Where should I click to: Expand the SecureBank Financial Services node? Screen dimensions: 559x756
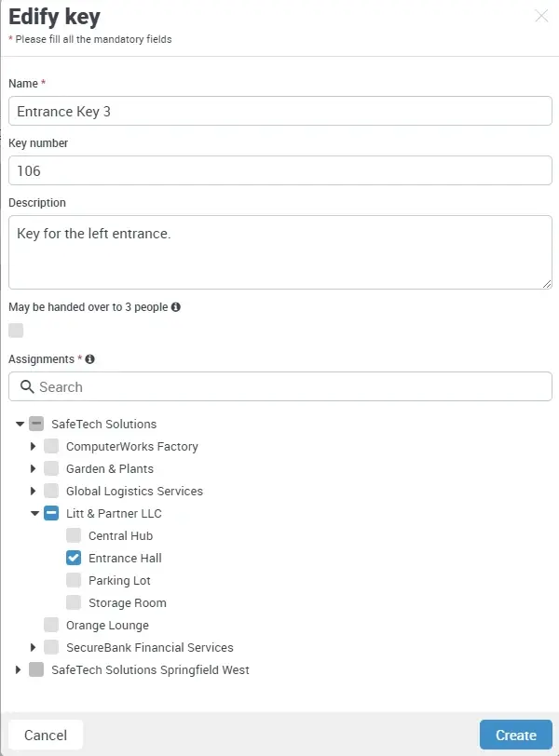pos(31,647)
